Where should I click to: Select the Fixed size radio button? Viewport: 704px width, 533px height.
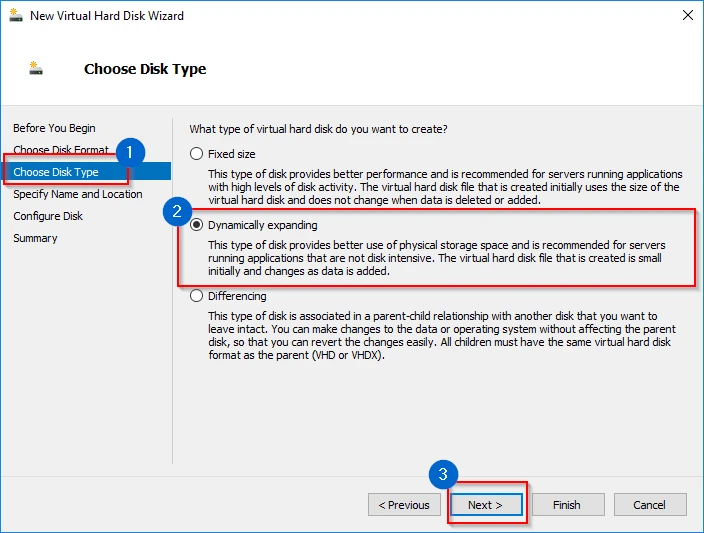click(196, 154)
